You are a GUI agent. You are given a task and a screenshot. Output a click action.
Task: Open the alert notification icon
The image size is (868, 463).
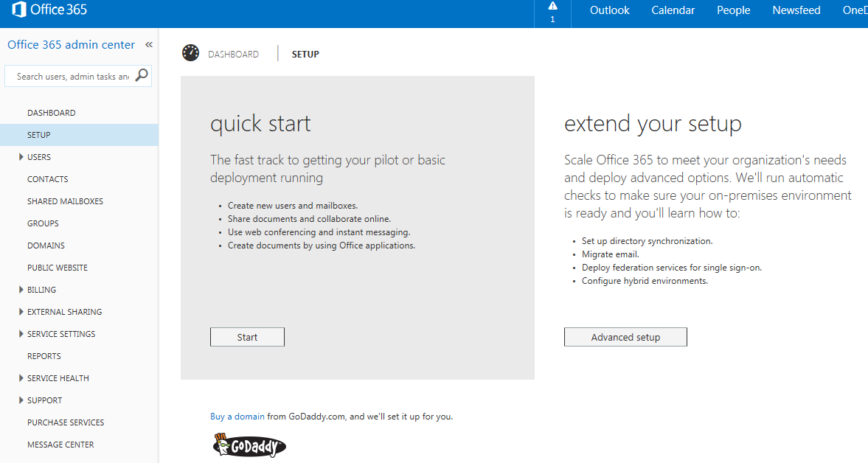pyautogui.click(x=552, y=7)
